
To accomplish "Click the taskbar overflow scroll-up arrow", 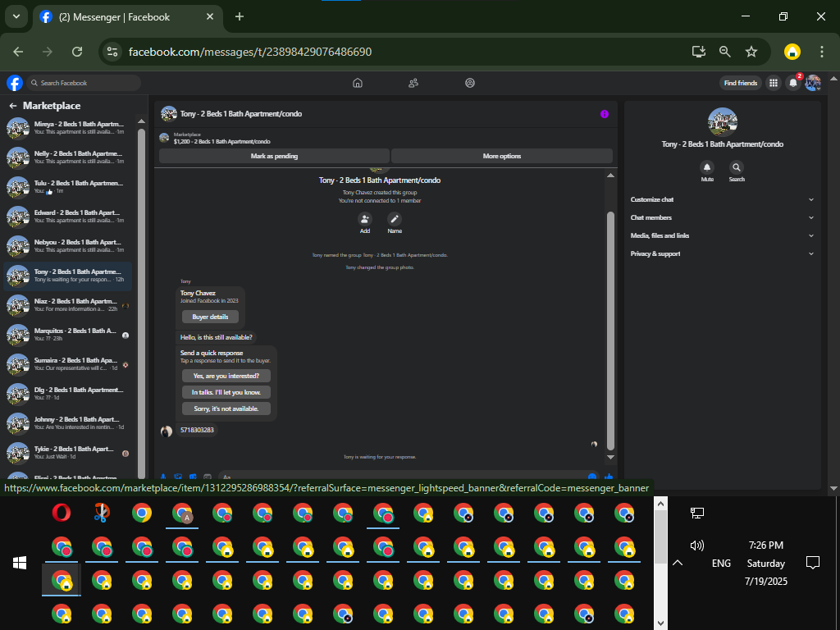I will point(660,504).
